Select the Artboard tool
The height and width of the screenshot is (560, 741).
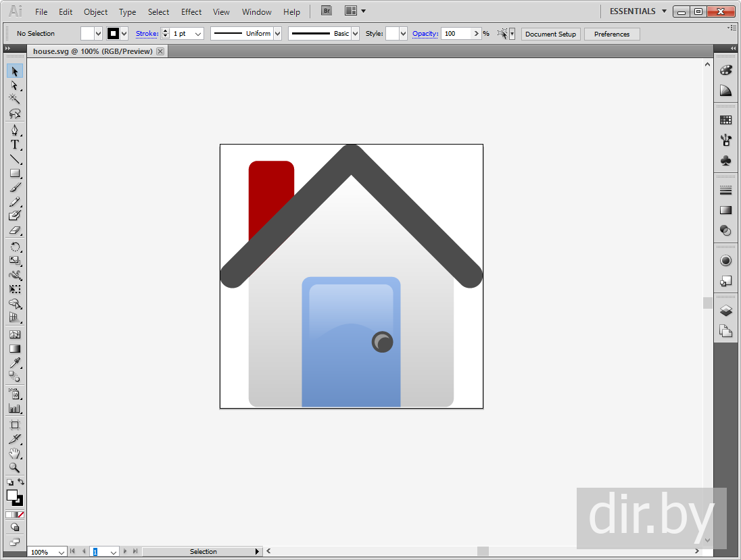click(x=15, y=425)
